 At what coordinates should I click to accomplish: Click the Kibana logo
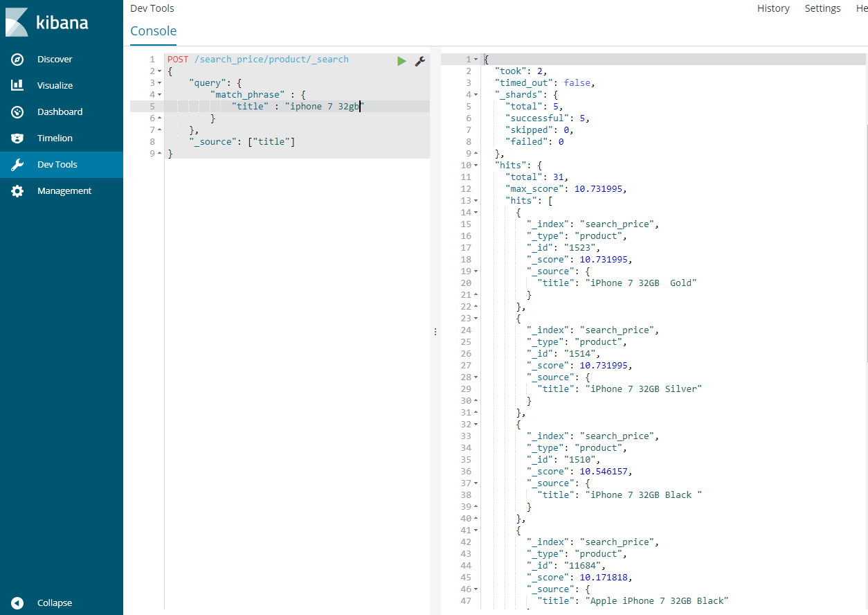pos(47,23)
